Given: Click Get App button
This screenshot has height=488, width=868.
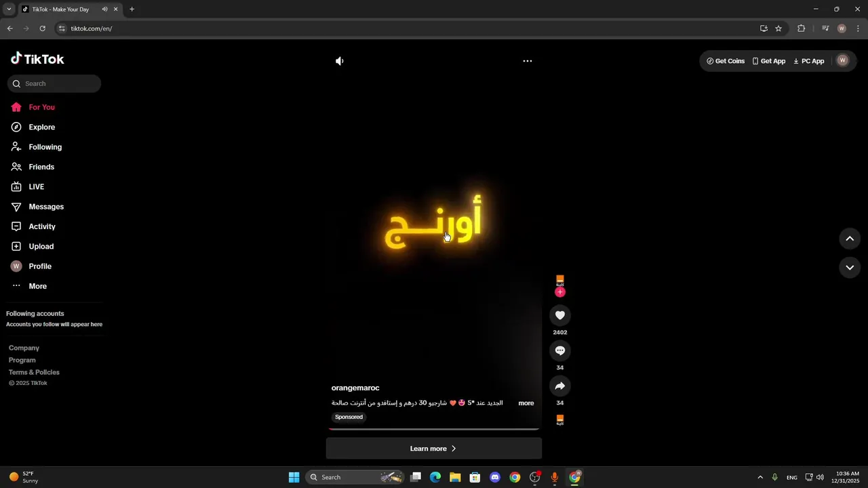Looking at the screenshot, I should (769, 61).
